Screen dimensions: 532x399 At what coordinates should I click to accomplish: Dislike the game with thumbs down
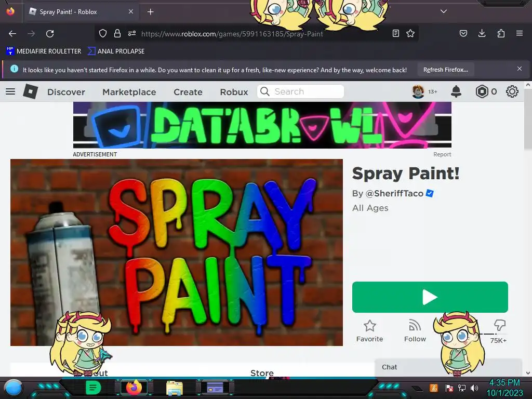(499, 325)
